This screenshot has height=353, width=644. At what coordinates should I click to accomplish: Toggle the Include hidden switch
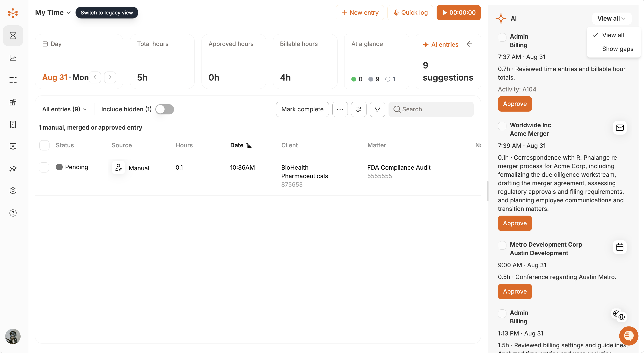[165, 109]
